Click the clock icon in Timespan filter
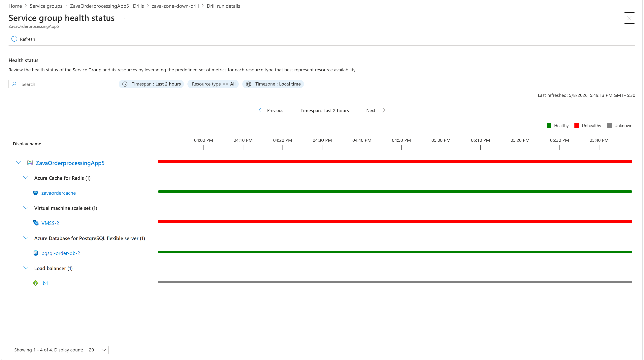 125,84
